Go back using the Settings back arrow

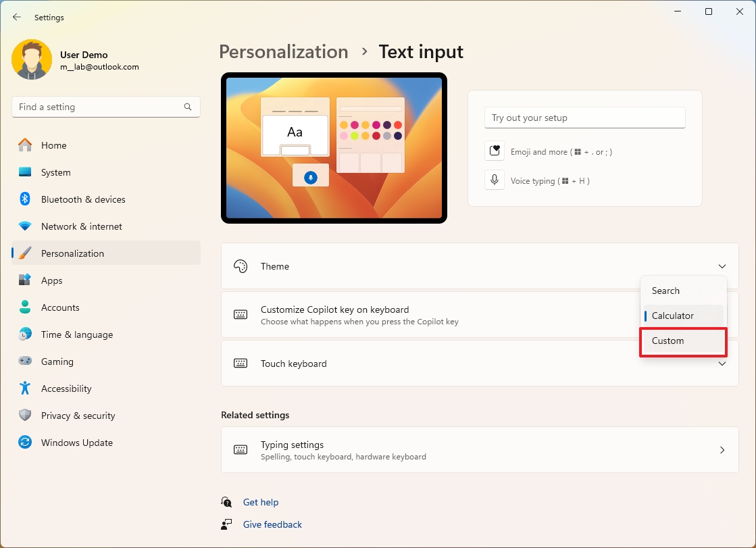pos(17,17)
